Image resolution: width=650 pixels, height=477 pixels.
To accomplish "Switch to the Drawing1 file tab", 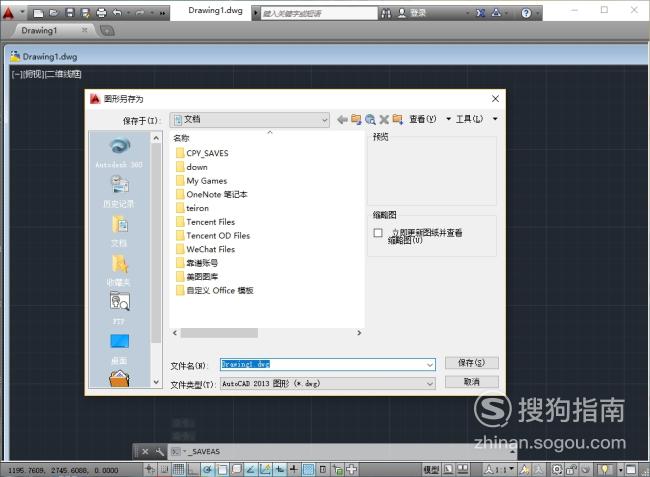I will point(39,30).
